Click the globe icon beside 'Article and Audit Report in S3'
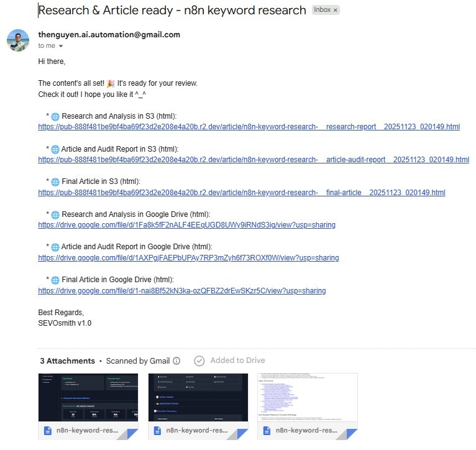Image resolution: width=476 pixels, height=450 pixels. pos(55,149)
